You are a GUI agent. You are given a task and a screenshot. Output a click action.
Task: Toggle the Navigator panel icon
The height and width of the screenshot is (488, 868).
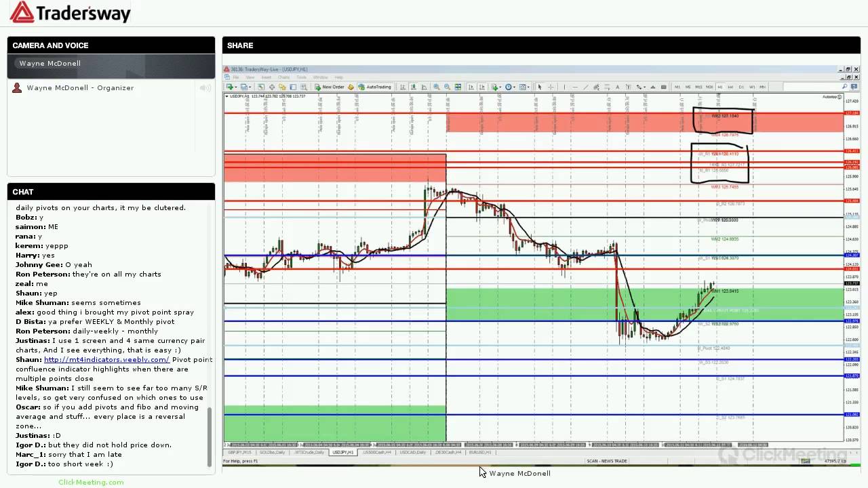pos(282,87)
